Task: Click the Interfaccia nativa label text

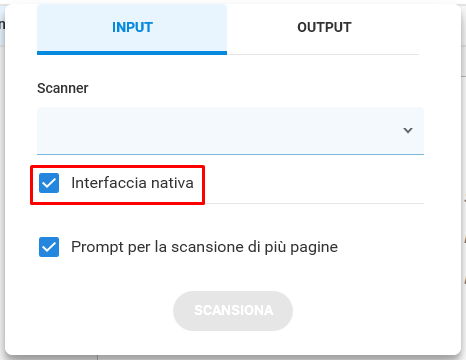Action: click(132, 183)
